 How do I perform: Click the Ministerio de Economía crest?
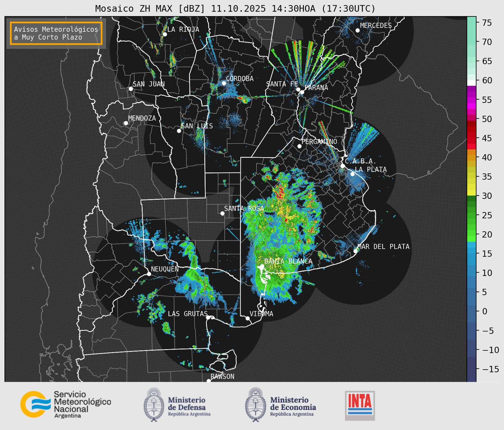coord(255,405)
